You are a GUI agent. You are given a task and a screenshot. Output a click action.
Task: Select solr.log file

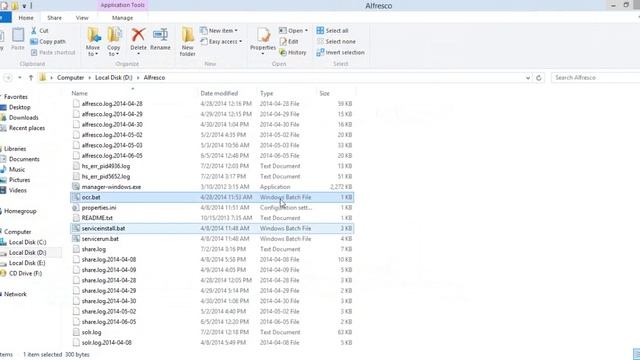(91, 332)
